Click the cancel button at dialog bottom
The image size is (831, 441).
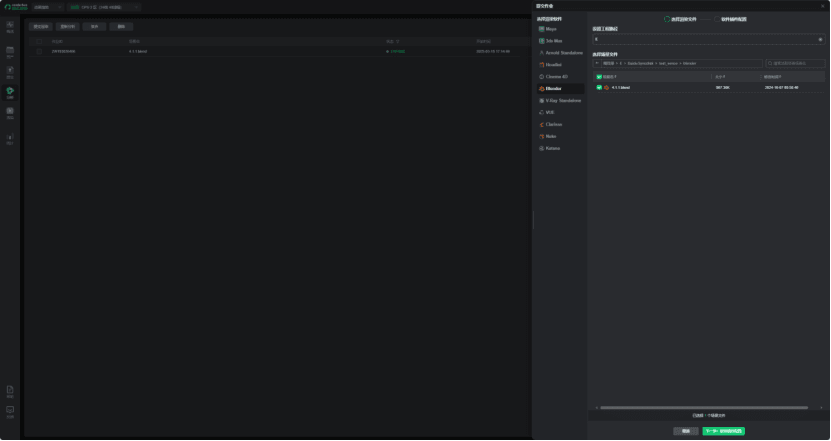685,431
